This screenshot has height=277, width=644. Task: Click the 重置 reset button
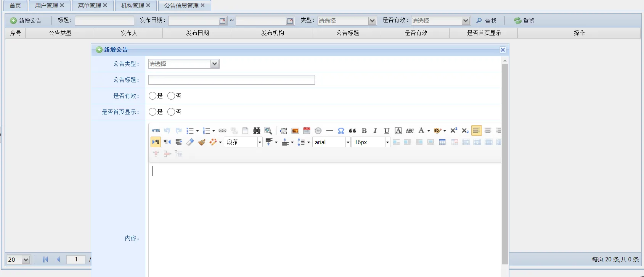(524, 21)
